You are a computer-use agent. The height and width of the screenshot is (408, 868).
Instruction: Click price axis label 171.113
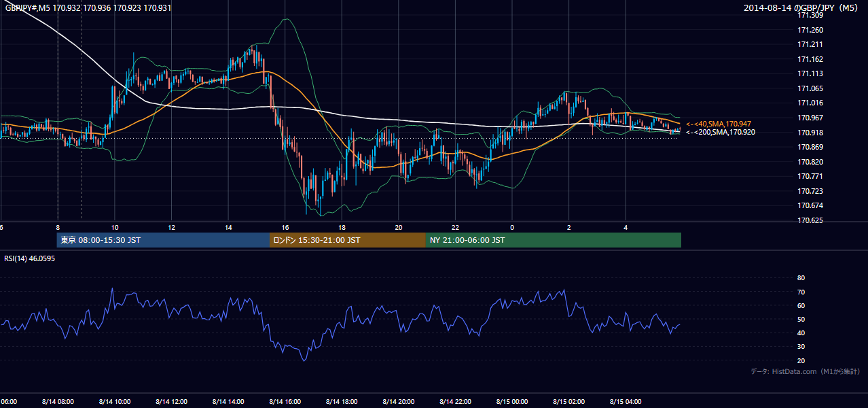point(810,74)
